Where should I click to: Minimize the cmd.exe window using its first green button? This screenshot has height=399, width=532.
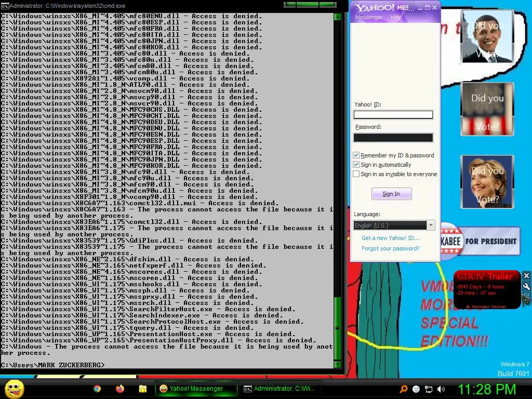click(290, 4)
